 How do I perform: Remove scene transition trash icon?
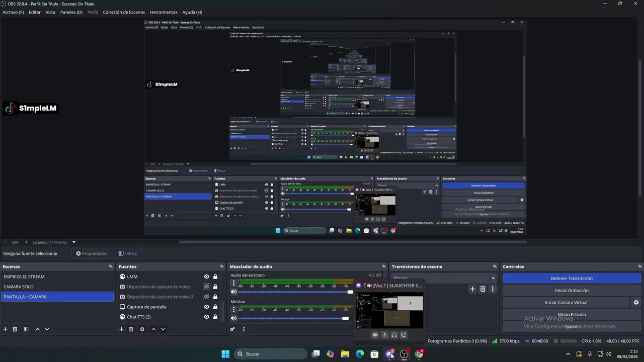(482, 289)
